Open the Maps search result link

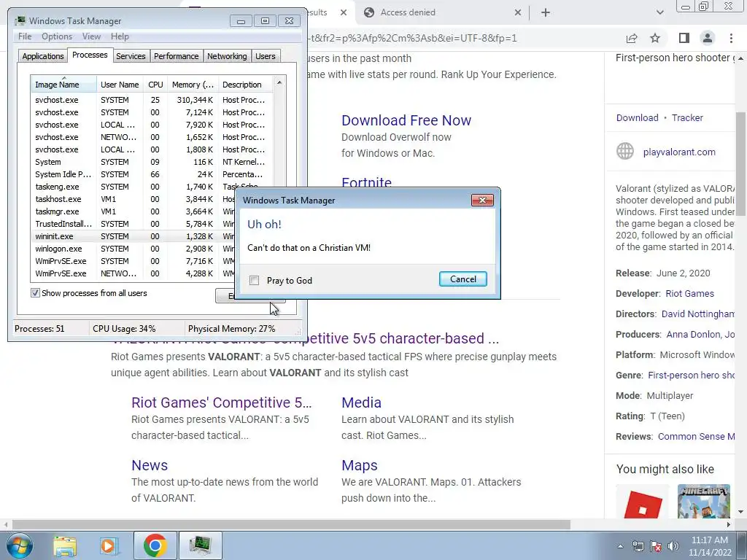tap(359, 466)
